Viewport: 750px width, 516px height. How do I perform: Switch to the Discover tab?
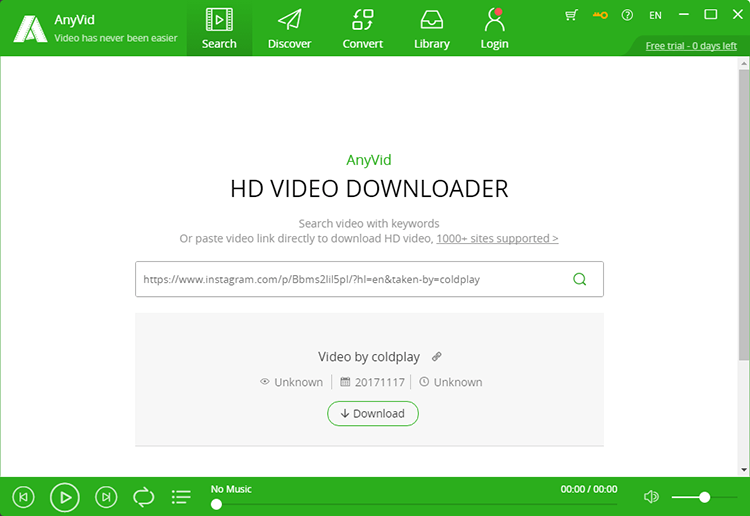pyautogui.click(x=289, y=29)
